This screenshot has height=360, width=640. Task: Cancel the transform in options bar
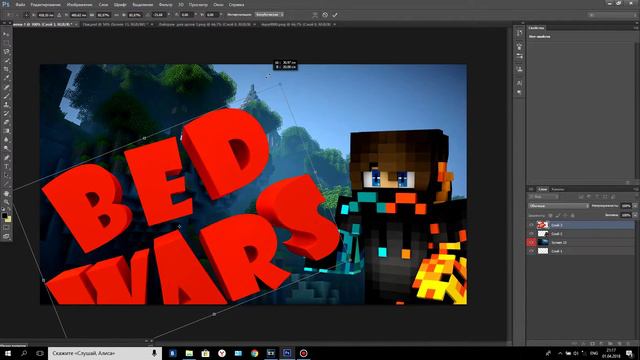tap(325, 15)
